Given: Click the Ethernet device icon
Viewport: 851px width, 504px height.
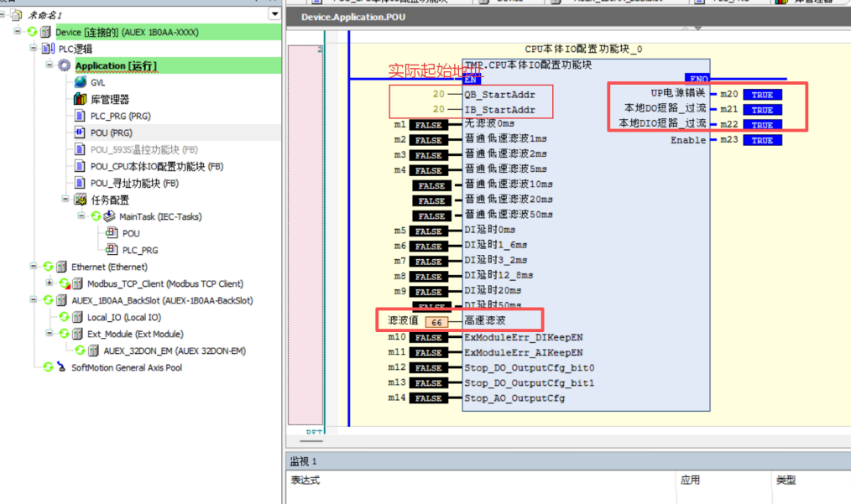Looking at the screenshot, I should (x=61, y=267).
